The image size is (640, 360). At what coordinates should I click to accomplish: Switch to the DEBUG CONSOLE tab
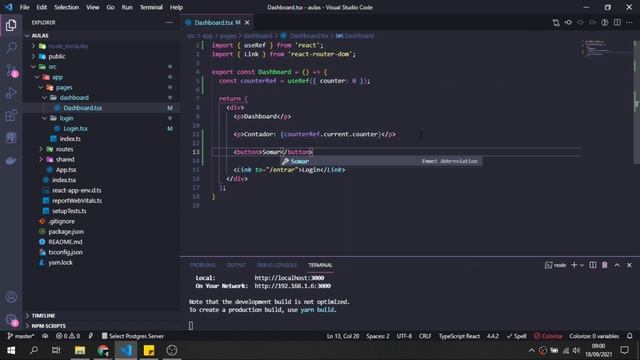[277, 265]
